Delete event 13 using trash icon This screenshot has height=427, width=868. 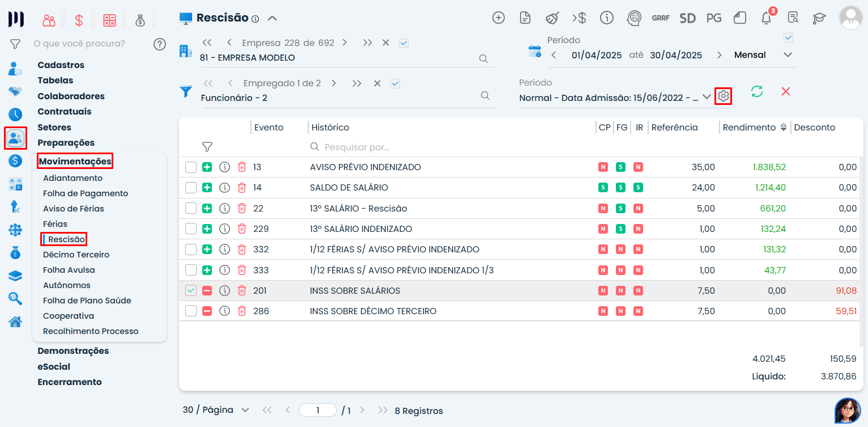(242, 167)
